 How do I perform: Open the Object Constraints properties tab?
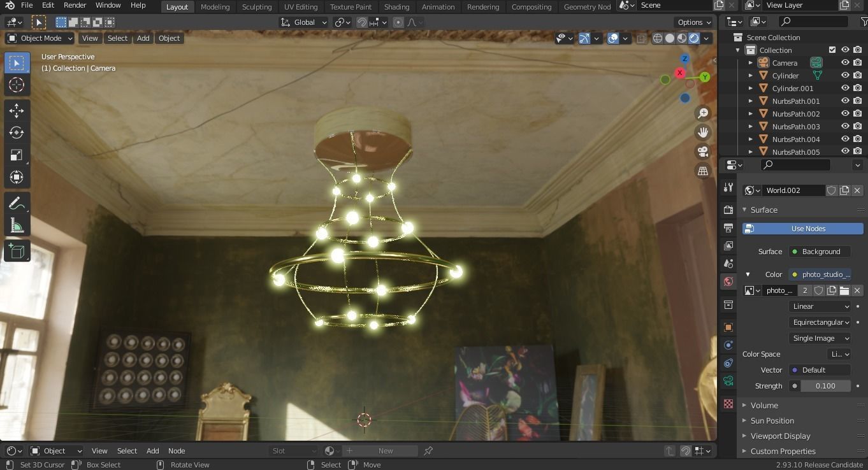[x=728, y=362]
